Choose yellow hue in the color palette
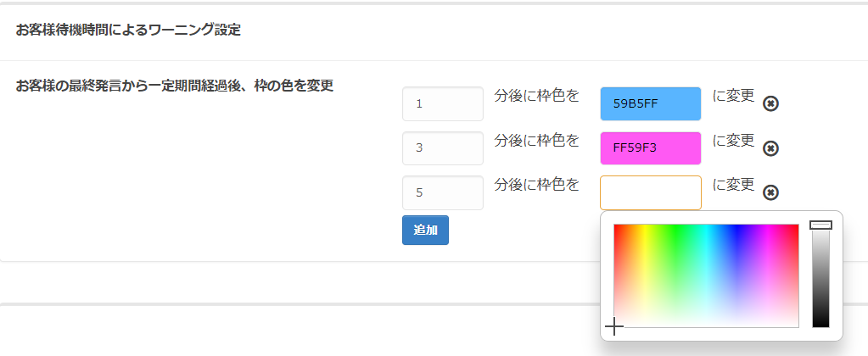Image resolution: width=868 pixels, height=356 pixels. (x=644, y=226)
